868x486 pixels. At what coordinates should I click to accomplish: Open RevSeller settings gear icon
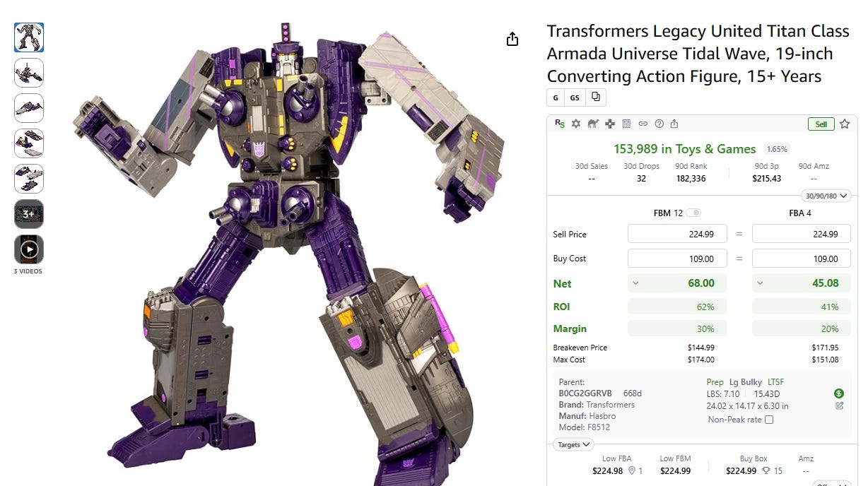pos(576,124)
